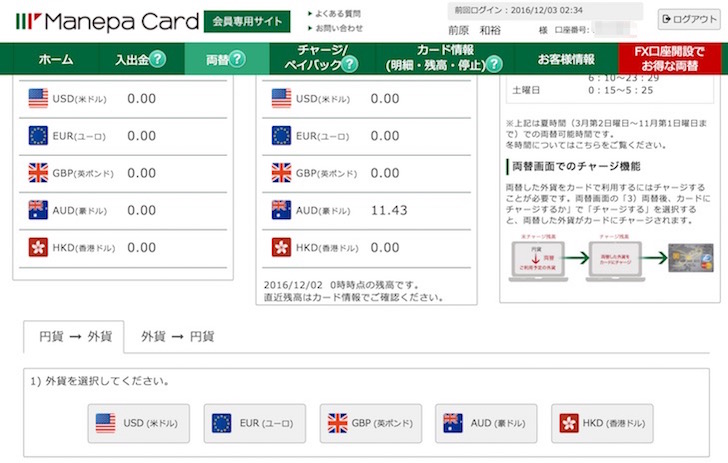
Task: Click the credit card image in diagram
Action: 691,258
